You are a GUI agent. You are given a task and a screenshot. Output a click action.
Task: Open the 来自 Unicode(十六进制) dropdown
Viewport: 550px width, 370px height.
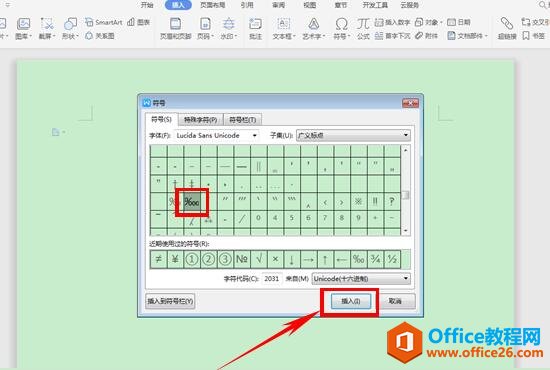(361, 279)
